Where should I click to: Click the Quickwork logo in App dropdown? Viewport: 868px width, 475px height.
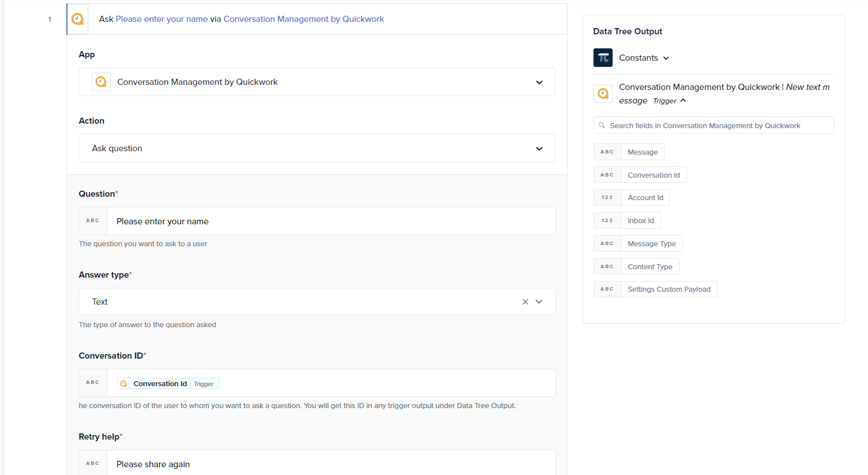101,82
